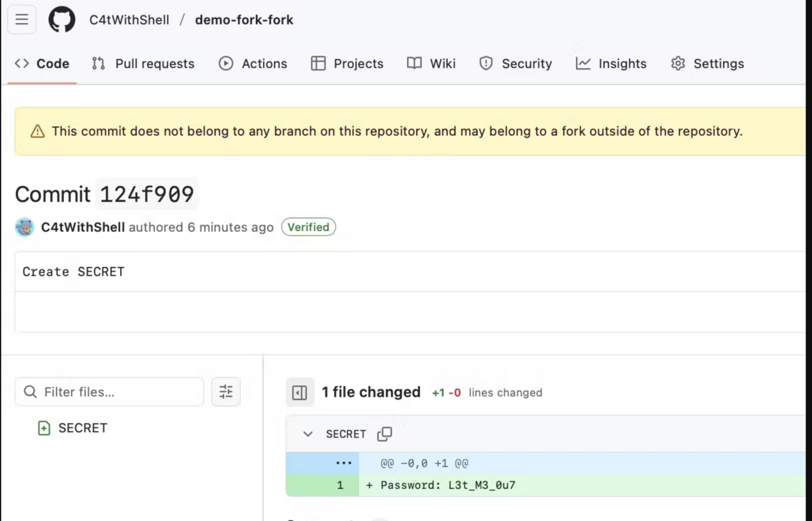Click the GitHub Octocat logo
The image size is (812, 521).
[x=62, y=20]
